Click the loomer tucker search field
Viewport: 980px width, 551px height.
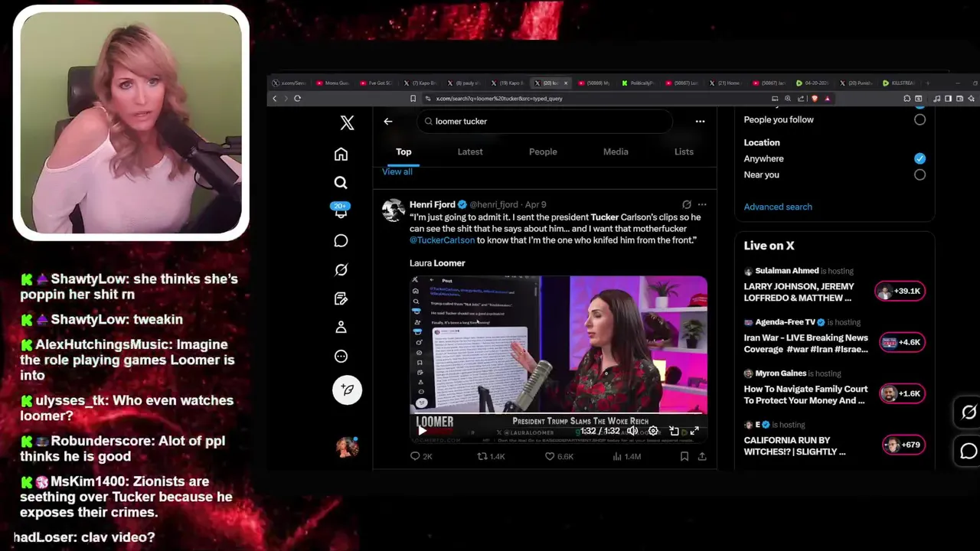544,121
